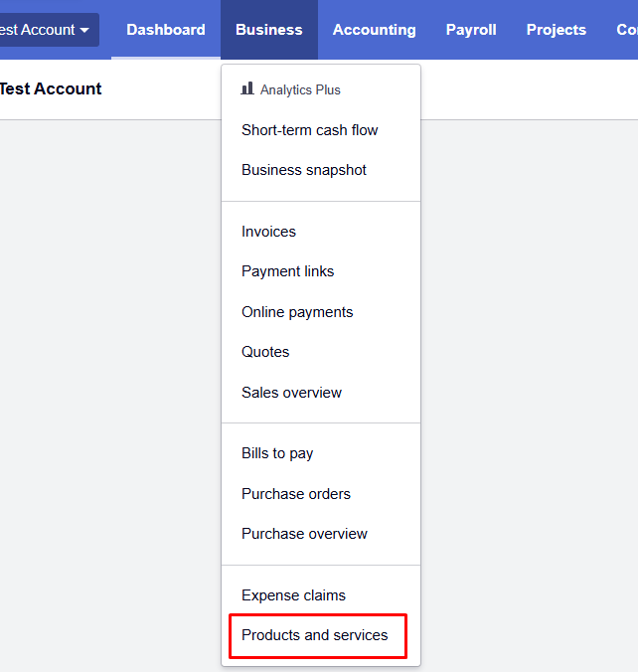Screen dimensions: 638x672
Task: Open Bills to pay
Action: [277, 453]
